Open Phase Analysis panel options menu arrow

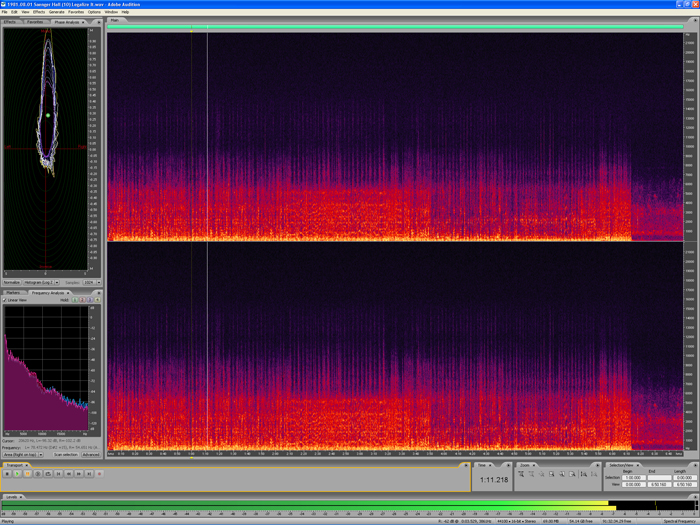99,22
